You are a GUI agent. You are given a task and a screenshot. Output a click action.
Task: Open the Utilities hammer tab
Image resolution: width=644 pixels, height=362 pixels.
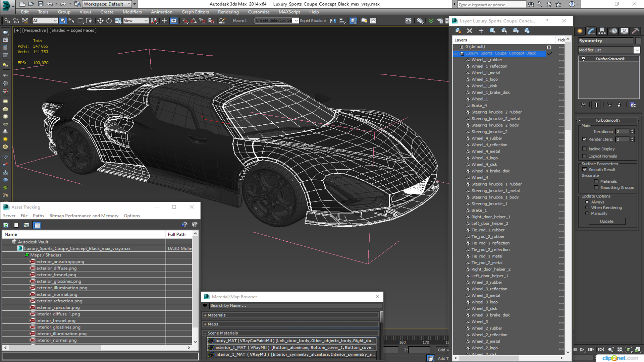click(635, 31)
